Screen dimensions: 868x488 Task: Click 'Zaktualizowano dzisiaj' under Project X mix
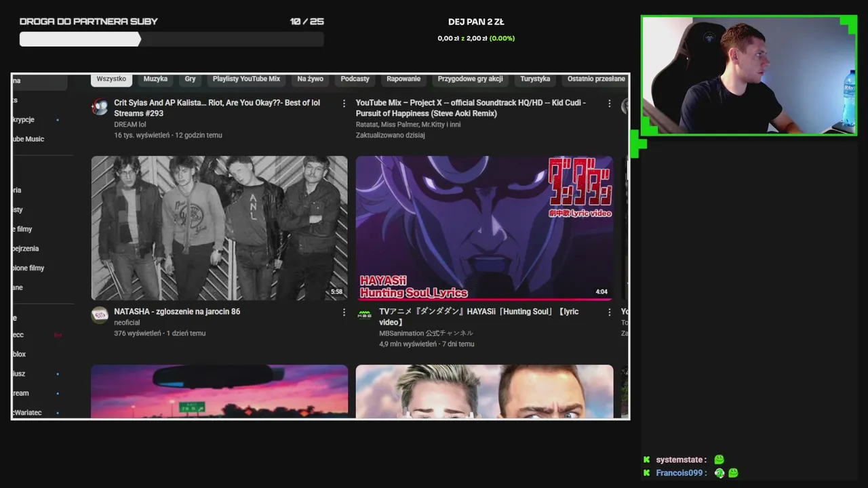[x=391, y=136]
